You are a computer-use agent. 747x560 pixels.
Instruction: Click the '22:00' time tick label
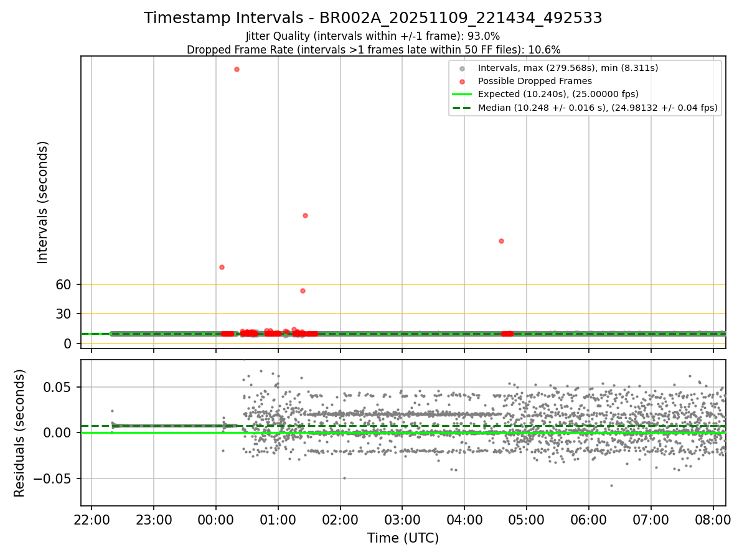point(92,519)
